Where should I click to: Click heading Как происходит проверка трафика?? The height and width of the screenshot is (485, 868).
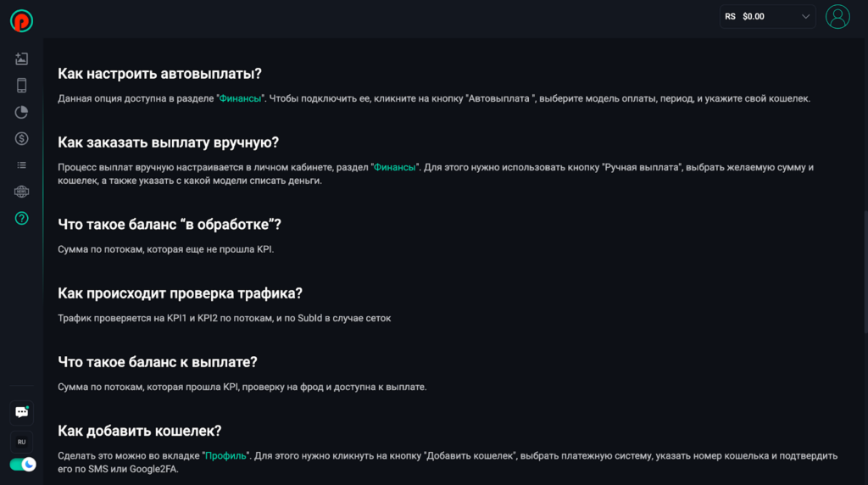(x=180, y=293)
